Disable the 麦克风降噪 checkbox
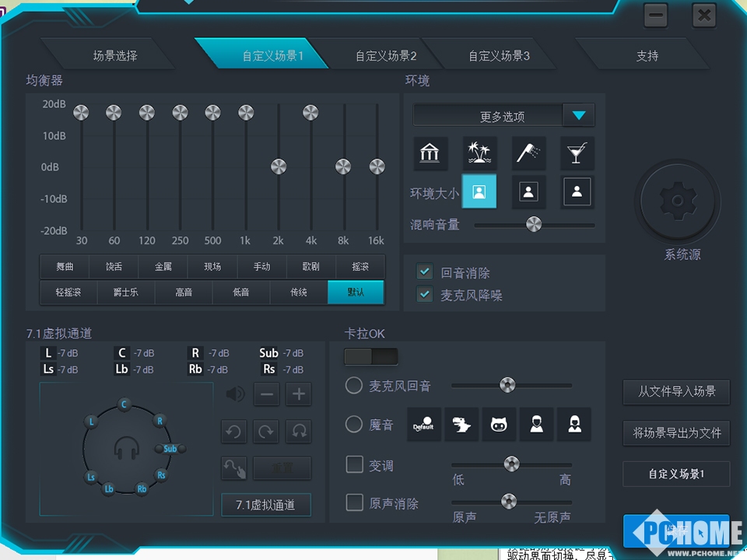Image resolution: width=747 pixels, height=560 pixels. 425,295
